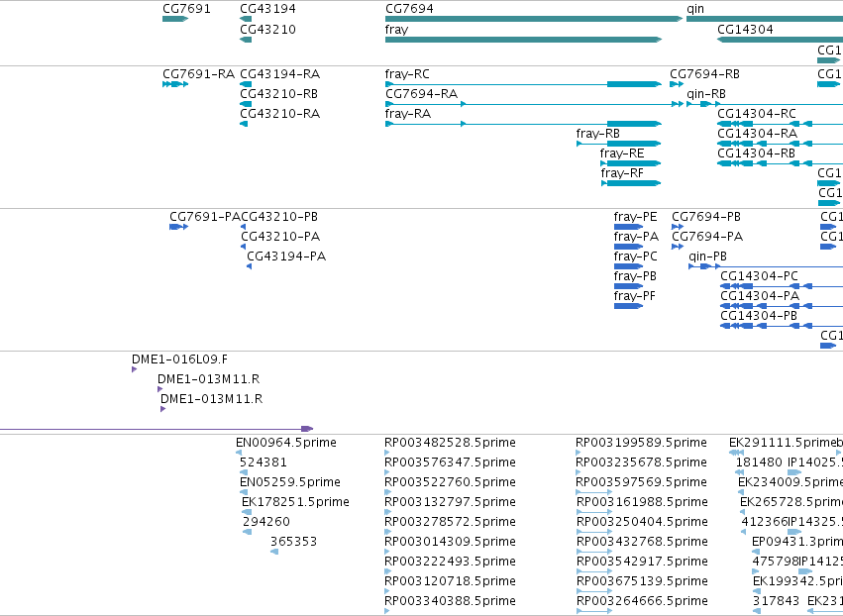The height and width of the screenshot is (616, 843).
Task: Click transcript CG7694-RA
Action: coord(421,94)
